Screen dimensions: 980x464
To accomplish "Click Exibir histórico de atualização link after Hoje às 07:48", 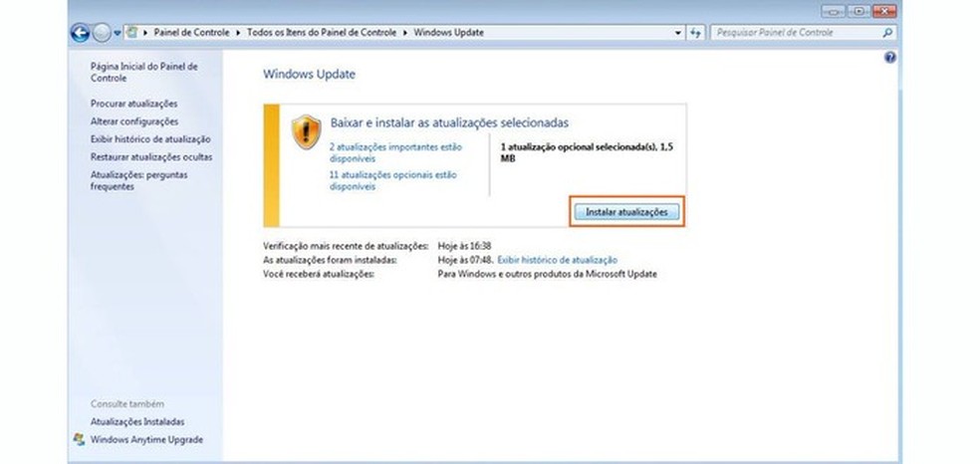I will (x=557, y=260).
